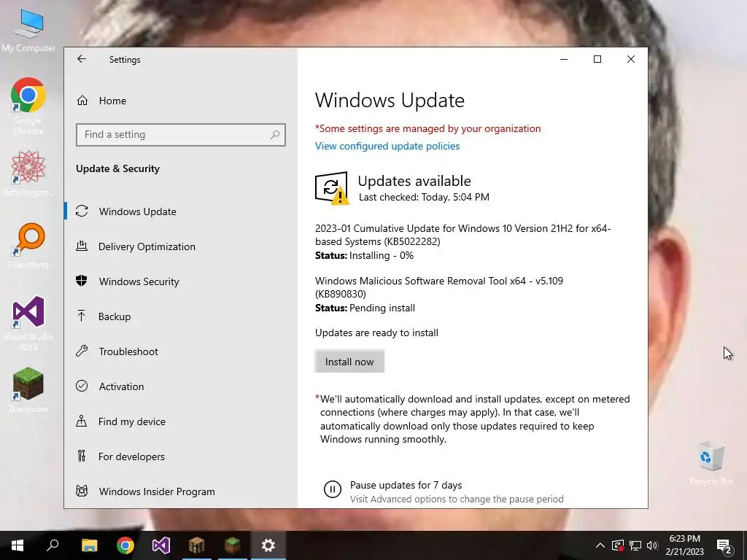Image resolution: width=747 pixels, height=560 pixels.
Task: Open Chrome from the taskbar
Action: point(125,545)
